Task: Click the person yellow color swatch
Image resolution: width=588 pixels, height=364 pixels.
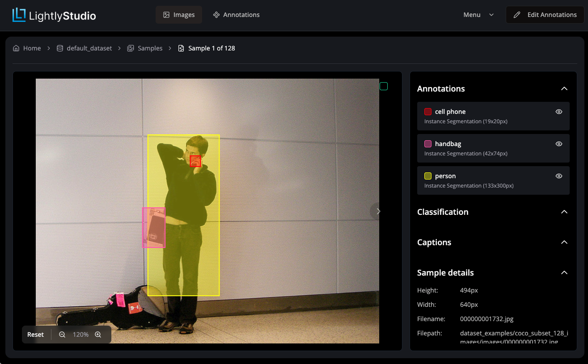Action: tap(428, 176)
